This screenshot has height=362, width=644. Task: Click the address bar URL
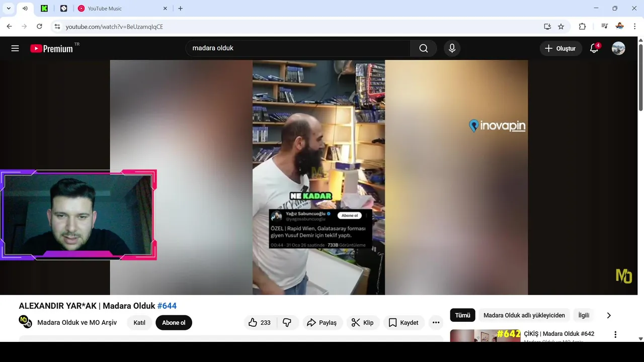click(x=114, y=27)
